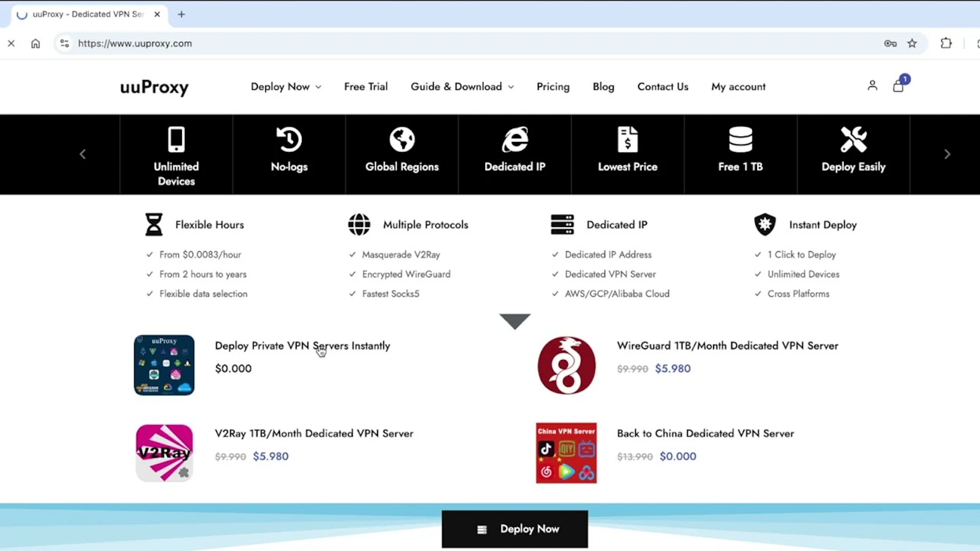Close the uuProxy browser tab
Viewport: 980px width, 551px height.
click(x=157, y=14)
